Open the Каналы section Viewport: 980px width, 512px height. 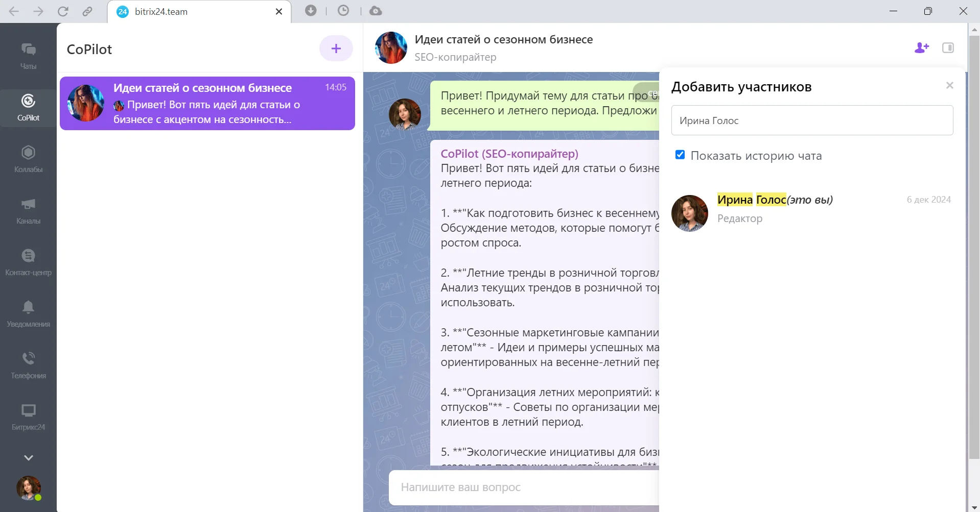point(28,211)
